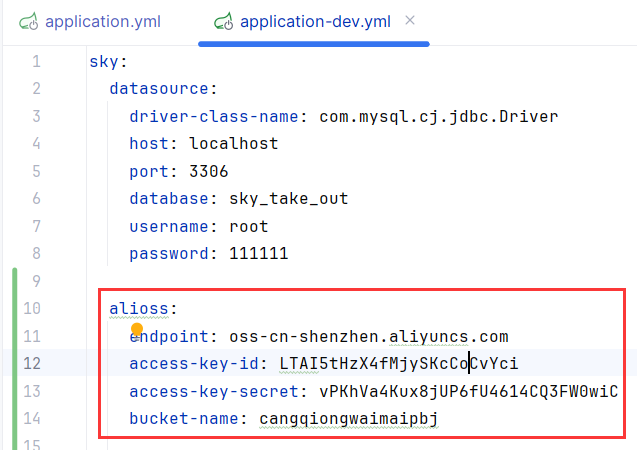Click the Spring icon on application.yml tab
This screenshot has width=637, height=450.
click(28, 22)
